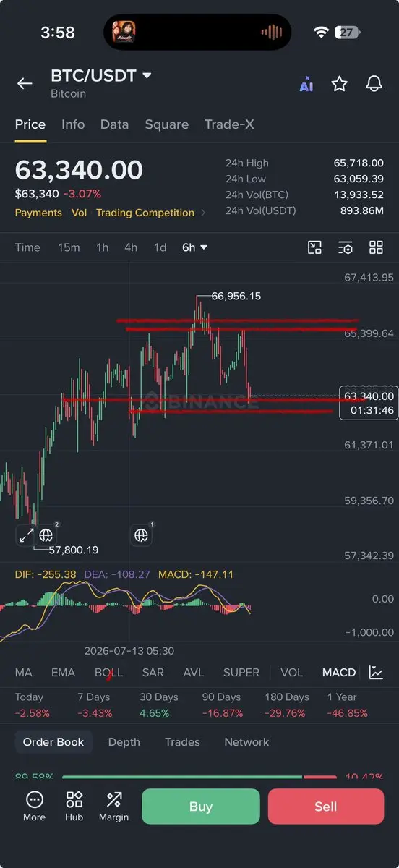Tap the 1 Year -46.85% performance

(347, 705)
